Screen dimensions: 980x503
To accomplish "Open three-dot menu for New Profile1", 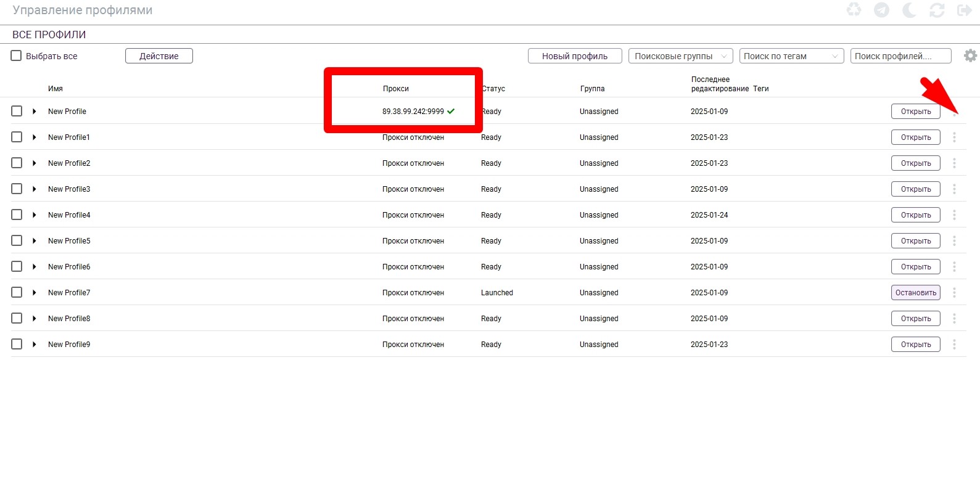I will tap(954, 137).
